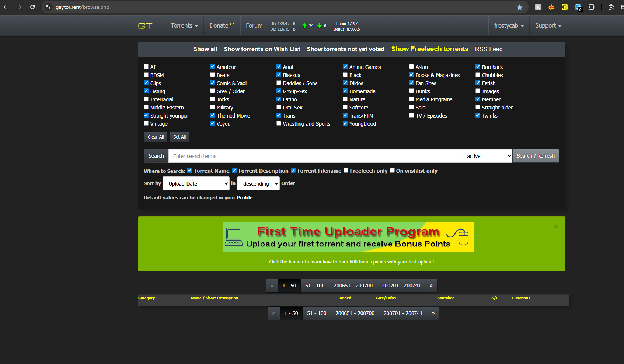
Task: Uncheck the Anime Games category
Action: [345, 67]
